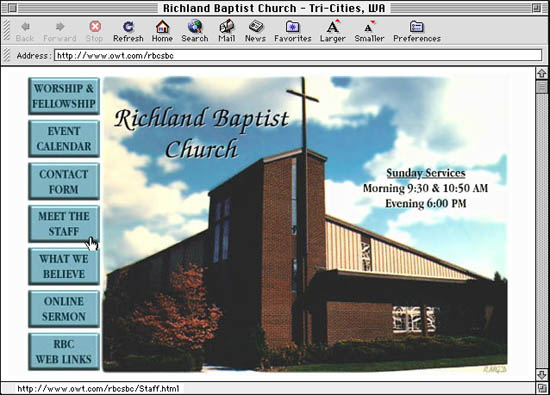Open the Contact Form page button
The image size is (550, 395).
pyautogui.click(x=64, y=181)
